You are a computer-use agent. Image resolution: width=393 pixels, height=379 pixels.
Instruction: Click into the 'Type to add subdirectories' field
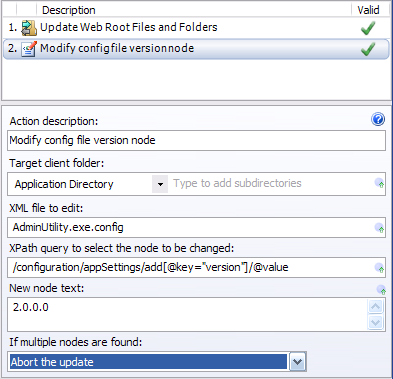(x=272, y=183)
